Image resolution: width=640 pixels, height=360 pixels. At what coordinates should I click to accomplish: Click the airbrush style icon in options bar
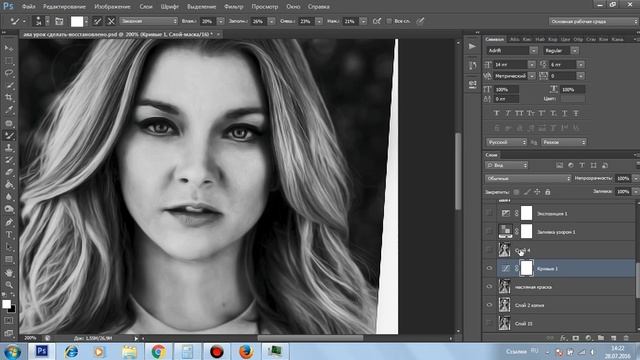point(377,21)
